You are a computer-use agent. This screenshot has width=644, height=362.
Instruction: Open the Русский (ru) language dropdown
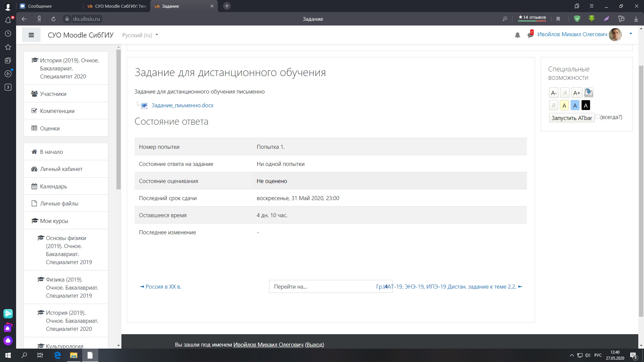(x=140, y=35)
